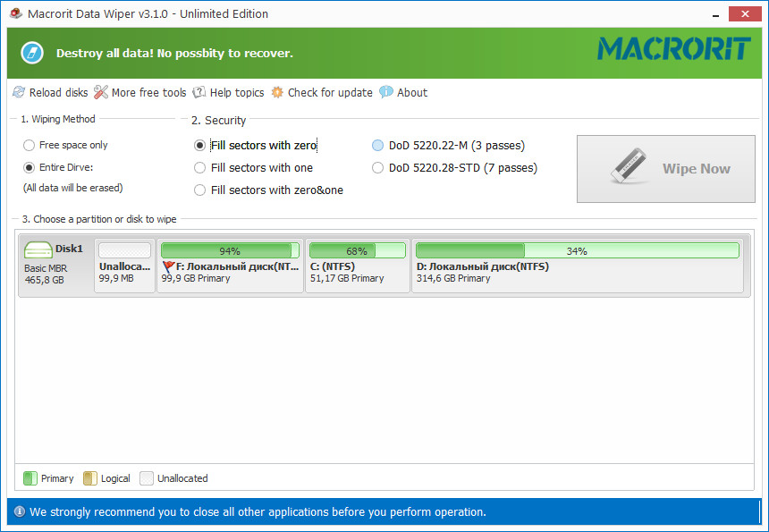Click Basic MBR disk info text
Image resolution: width=769 pixels, height=532 pixels.
46,268
